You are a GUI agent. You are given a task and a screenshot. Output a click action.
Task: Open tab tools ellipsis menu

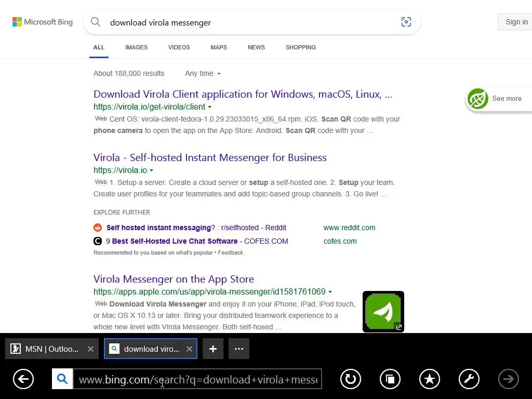239,349
